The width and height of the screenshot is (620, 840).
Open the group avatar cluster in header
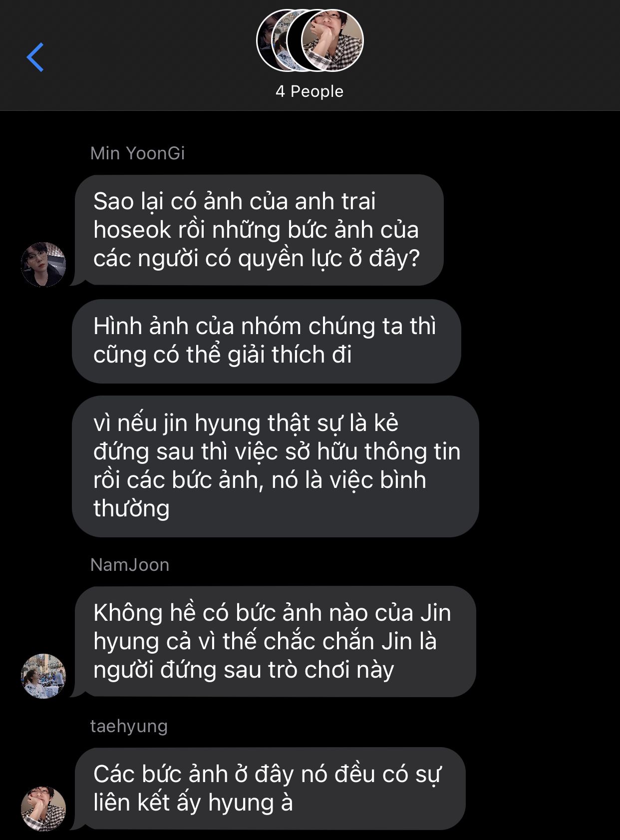(310, 40)
